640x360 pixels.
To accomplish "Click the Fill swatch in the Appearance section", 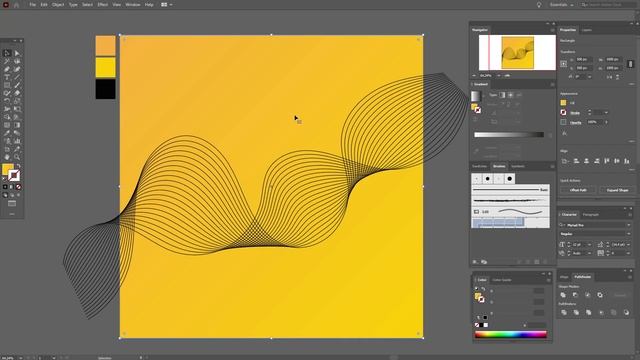I will coord(563,103).
